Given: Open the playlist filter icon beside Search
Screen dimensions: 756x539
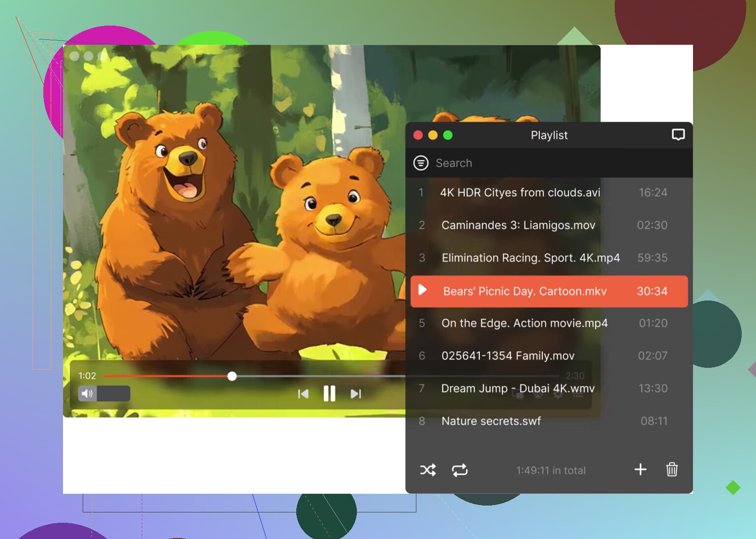Looking at the screenshot, I should [421, 163].
